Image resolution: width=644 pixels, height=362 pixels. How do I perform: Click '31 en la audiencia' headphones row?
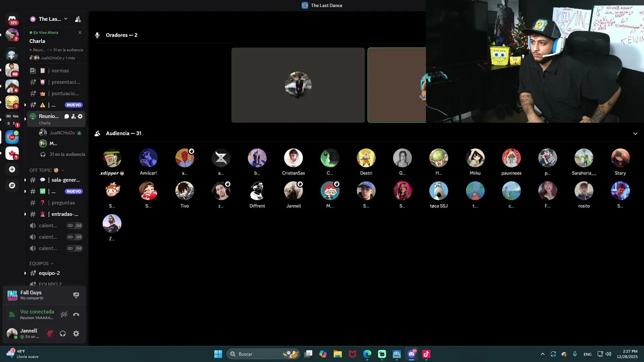tap(62, 154)
